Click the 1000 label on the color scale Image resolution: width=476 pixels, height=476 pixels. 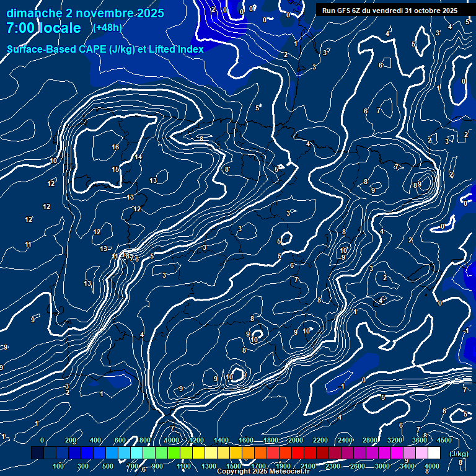[x=171, y=440]
